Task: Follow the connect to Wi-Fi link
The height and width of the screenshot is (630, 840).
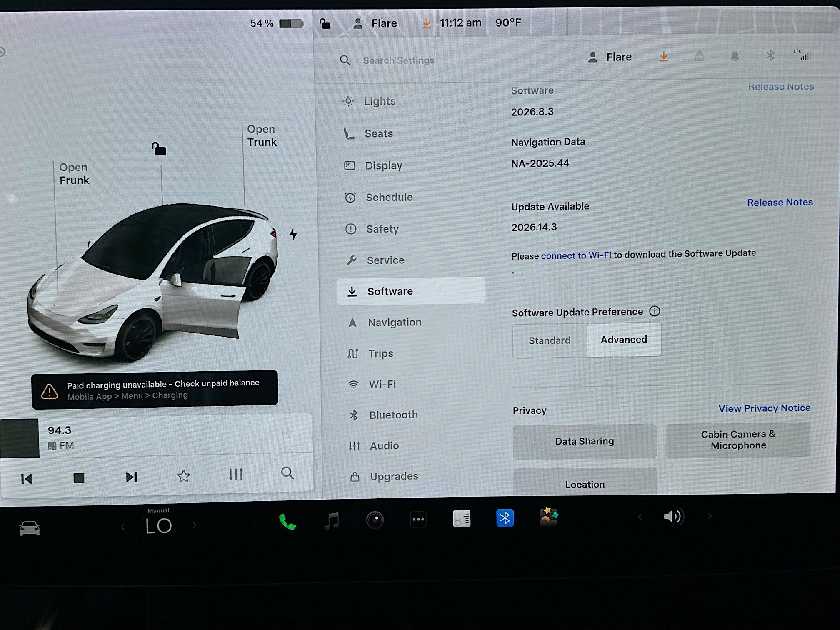Action: [576, 255]
